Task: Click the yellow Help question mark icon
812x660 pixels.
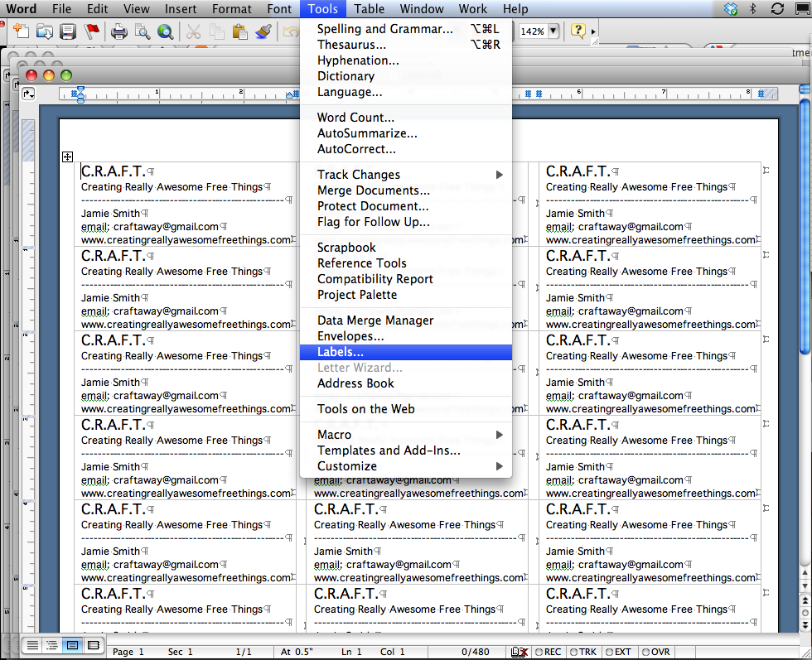Action: pyautogui.click(x=578, y=31)
